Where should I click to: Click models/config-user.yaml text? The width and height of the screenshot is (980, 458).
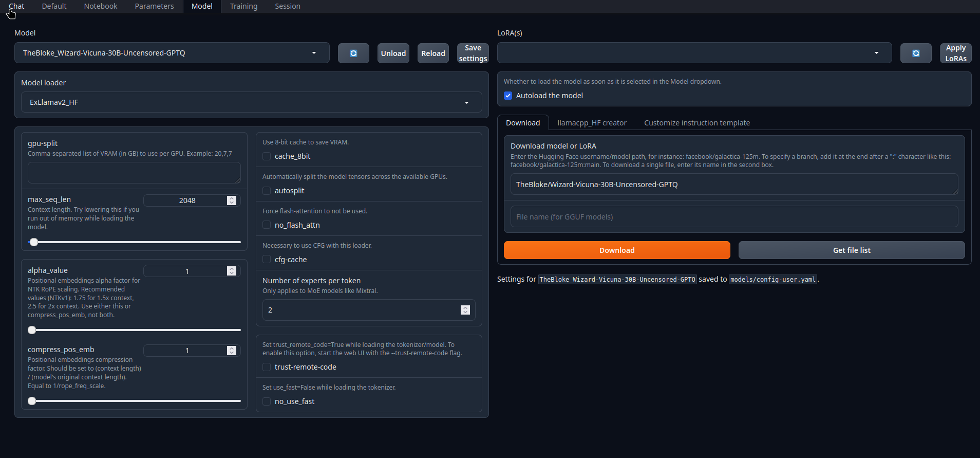773,280
